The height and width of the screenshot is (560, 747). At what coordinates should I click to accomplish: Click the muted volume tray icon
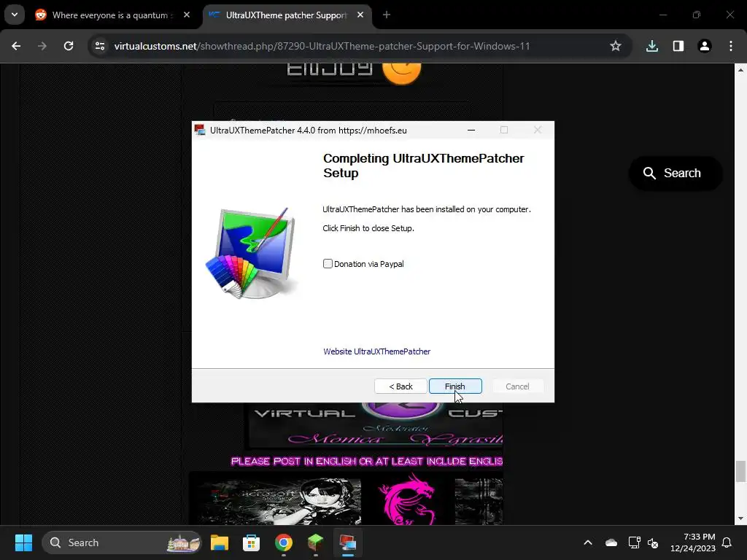pyautogui.click(x=653, y=542)
